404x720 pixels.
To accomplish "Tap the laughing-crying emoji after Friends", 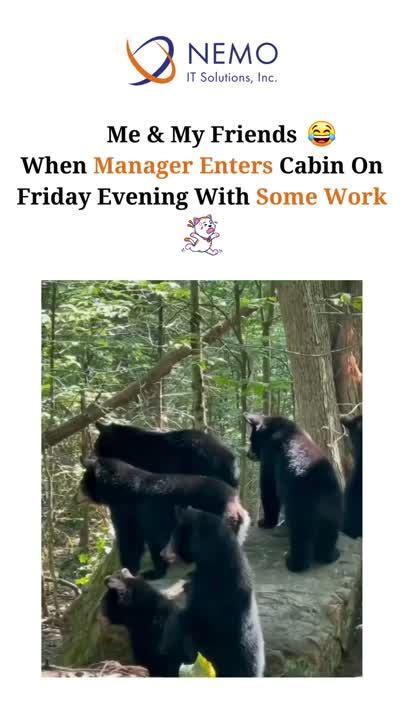I will coord(321,134).
